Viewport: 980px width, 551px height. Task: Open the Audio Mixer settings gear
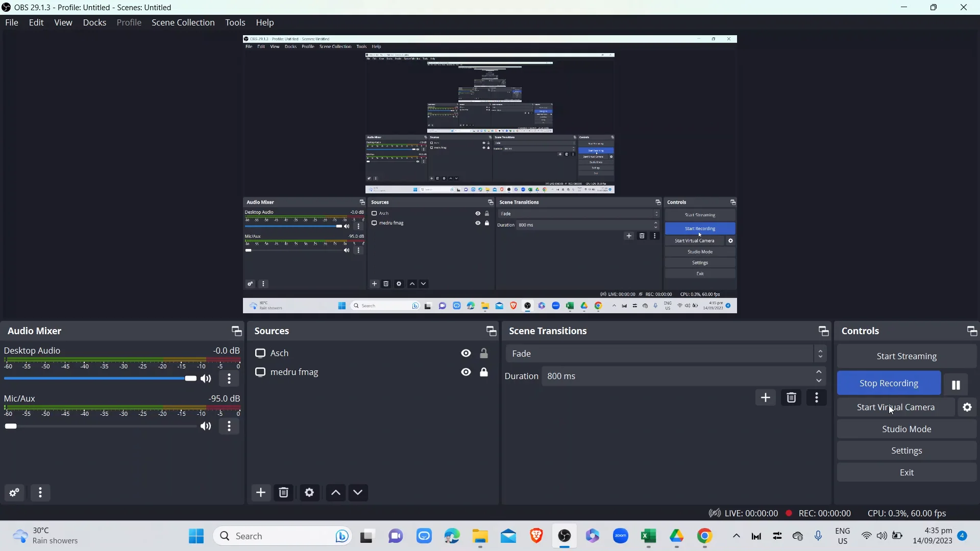[x=13, y=492]
